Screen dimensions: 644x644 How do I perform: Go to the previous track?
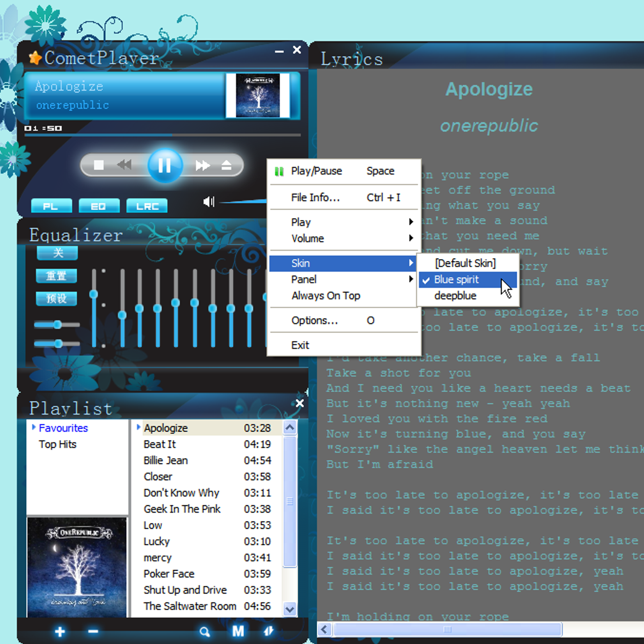point(124,165)
